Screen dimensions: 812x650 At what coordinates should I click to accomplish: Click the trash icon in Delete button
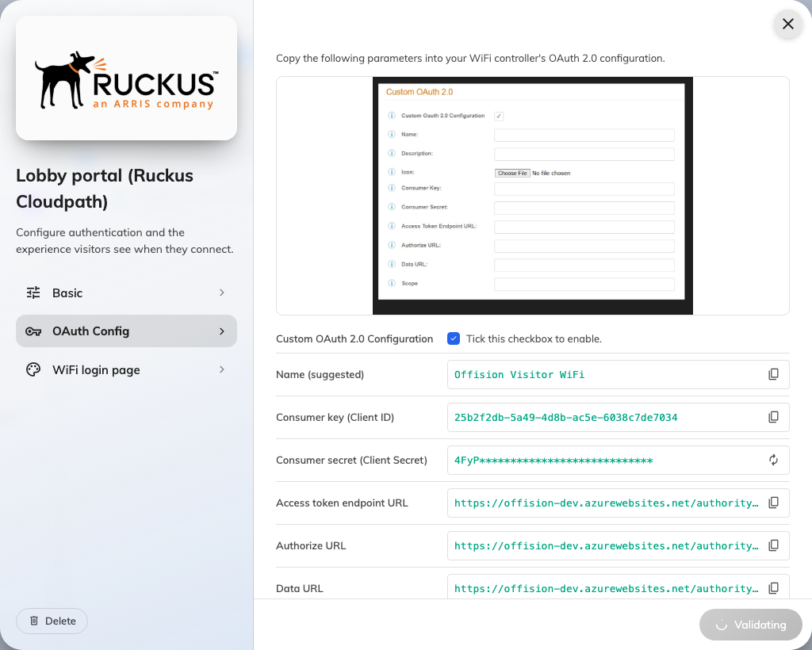(x=34, y=621)
